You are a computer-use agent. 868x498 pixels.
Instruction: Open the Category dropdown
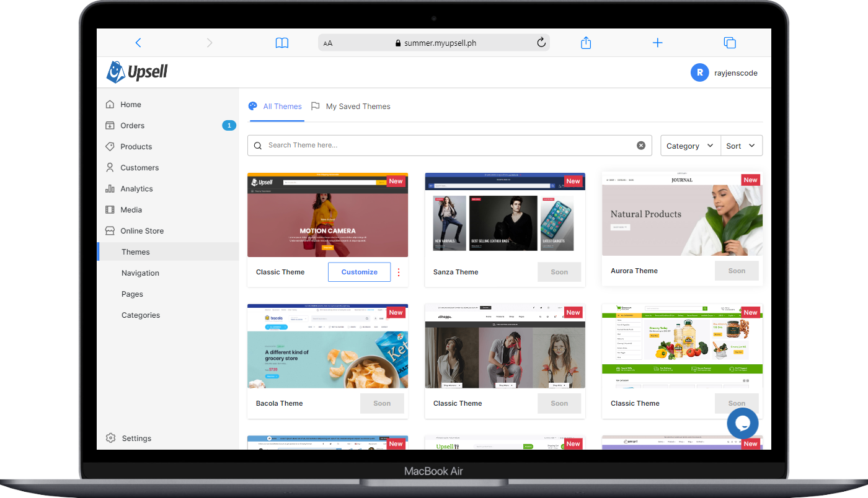[691, 146]
